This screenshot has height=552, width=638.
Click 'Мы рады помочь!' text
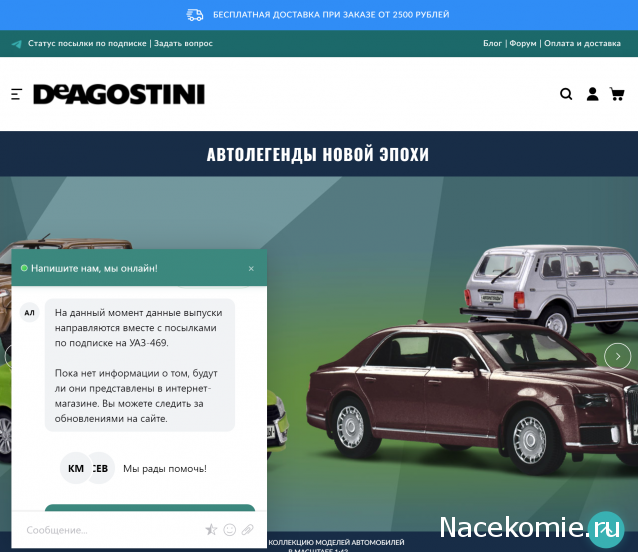click(165, 469)
